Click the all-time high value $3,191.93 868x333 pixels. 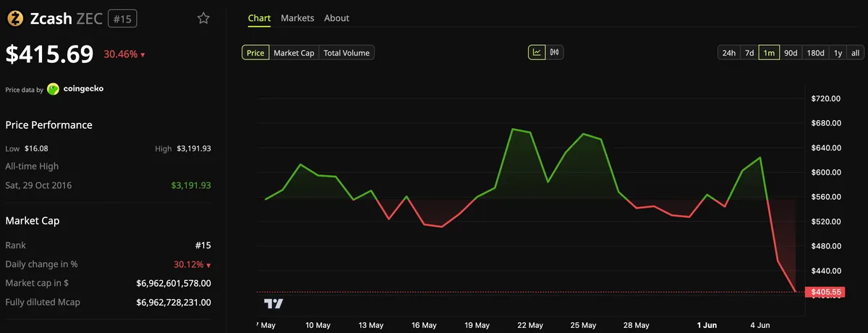[191, 185]
